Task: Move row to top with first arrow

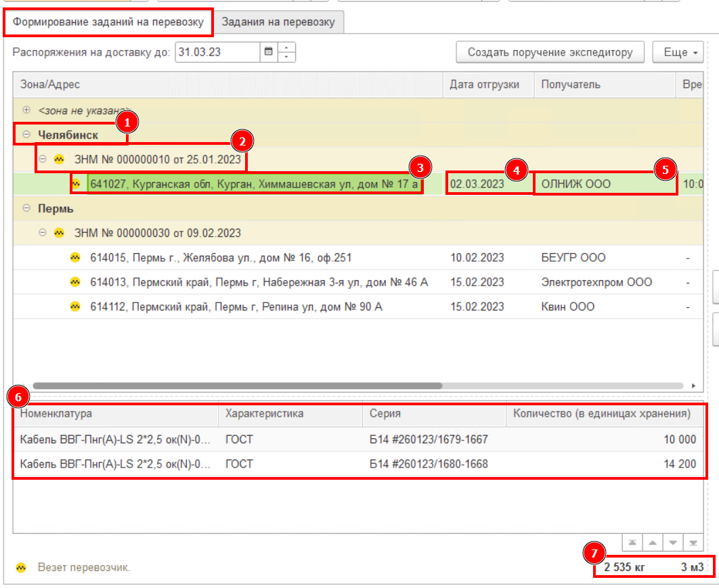Action: point(632,543)
